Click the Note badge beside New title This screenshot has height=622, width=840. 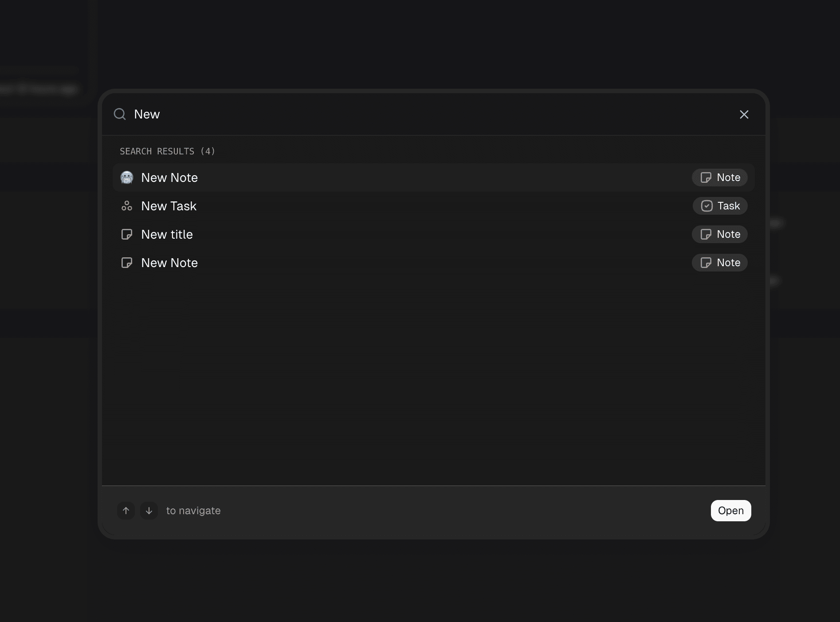[x=719, y=234]
